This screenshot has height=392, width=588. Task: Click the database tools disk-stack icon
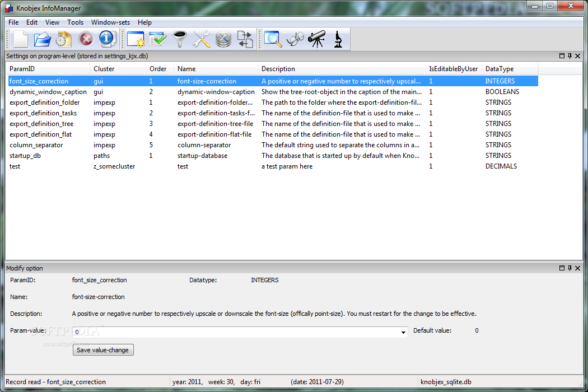point(223,39)
